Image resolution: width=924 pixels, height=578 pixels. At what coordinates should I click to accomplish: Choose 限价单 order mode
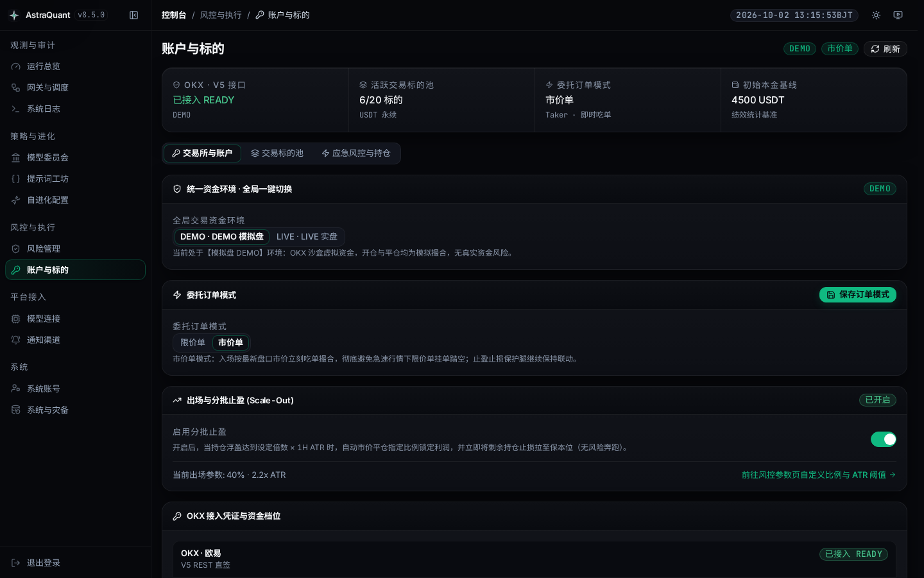tap(193, 342)
